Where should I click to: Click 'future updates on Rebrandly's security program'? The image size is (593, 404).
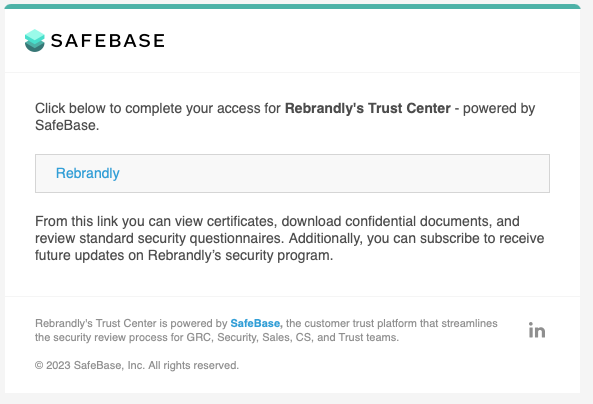tap(184, 255)
